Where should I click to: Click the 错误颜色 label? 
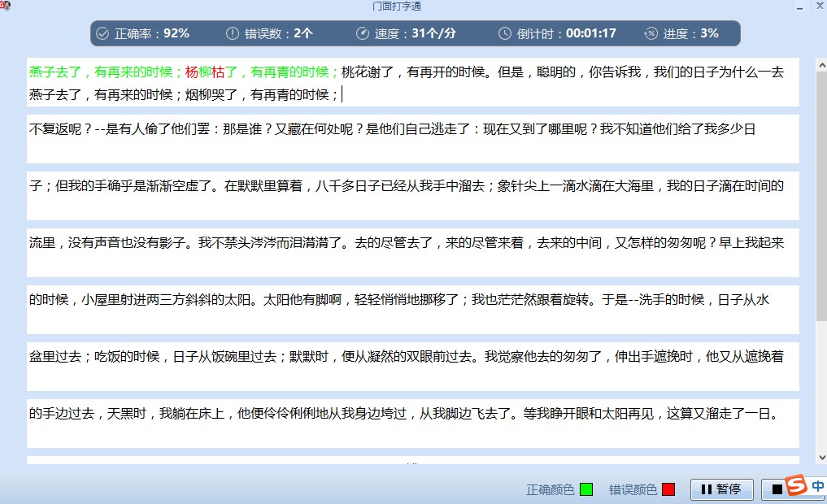pos(633,489)
